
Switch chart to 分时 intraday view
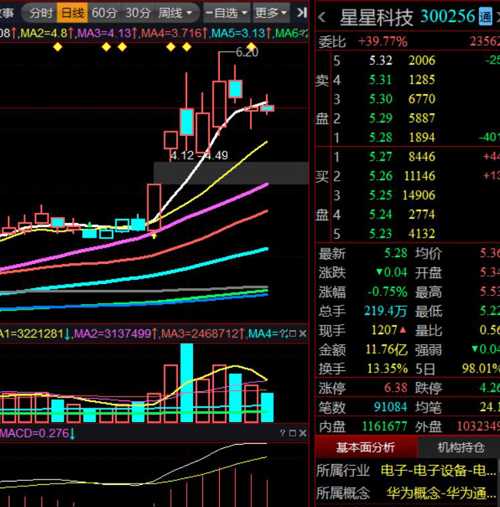click(41, 13)
